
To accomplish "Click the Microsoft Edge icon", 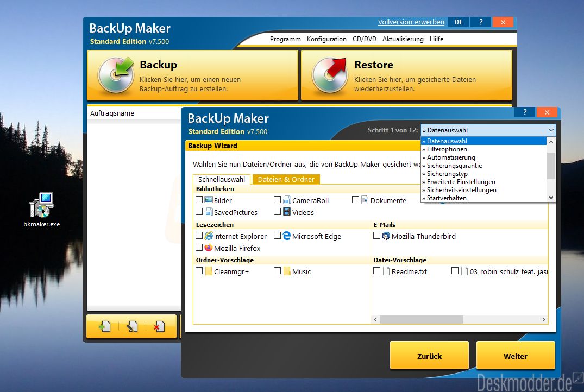I will click(x=287, y=236).
